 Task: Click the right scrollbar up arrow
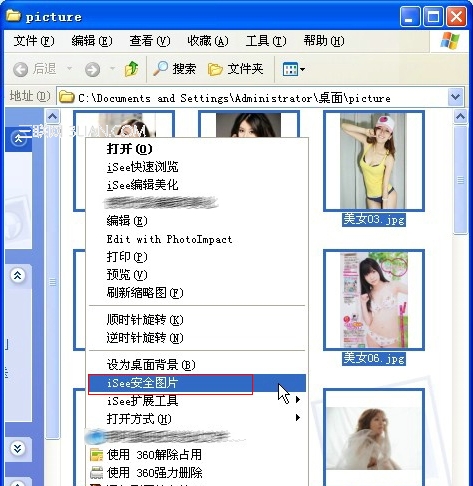460,117
